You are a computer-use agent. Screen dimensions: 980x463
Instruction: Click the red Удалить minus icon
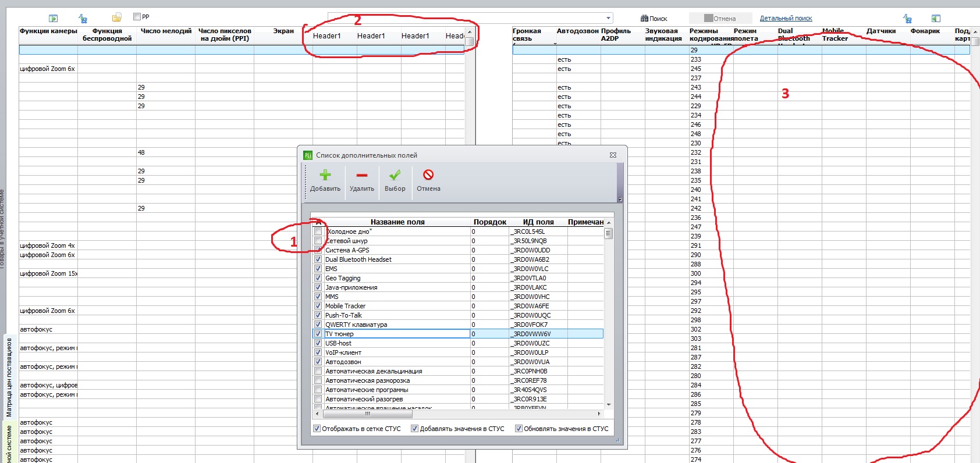pos(362,175)
